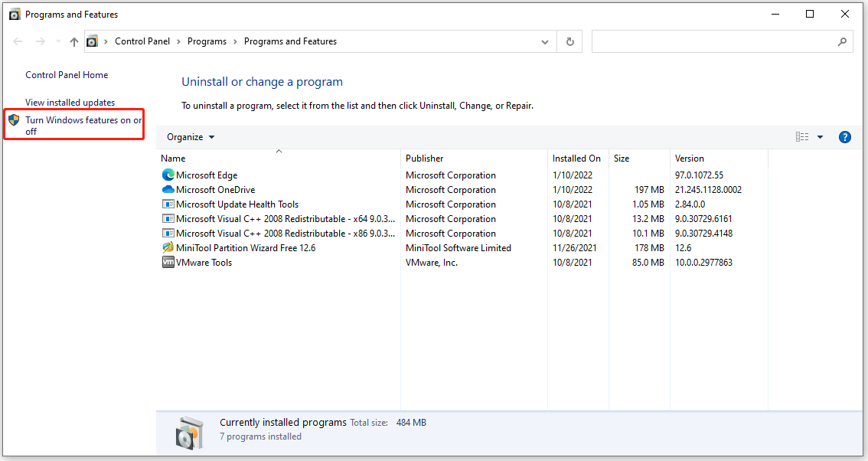Click the forward navigation arrow
Image resolution: width=868 pixels, height=461 pixels.
(41, 41)
